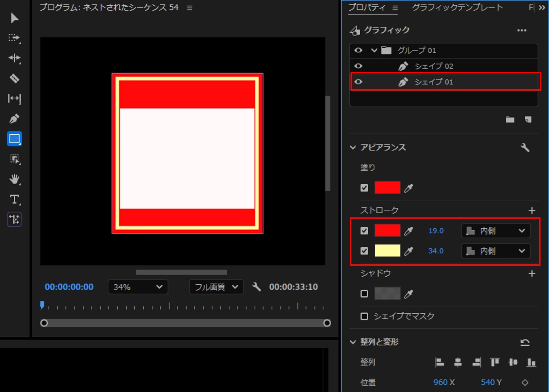Open yellow stroke 内側 position dropdown
Viewport: 549px width, 392px height.
496,251
